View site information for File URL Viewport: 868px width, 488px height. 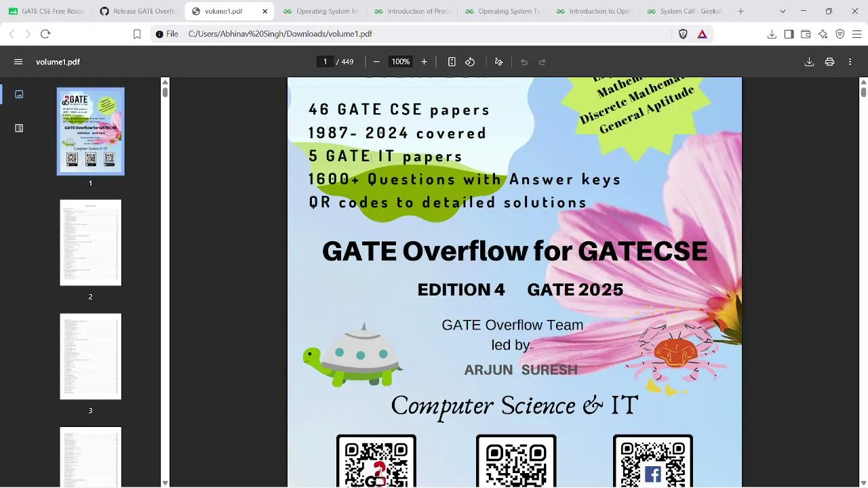point(167,34)
